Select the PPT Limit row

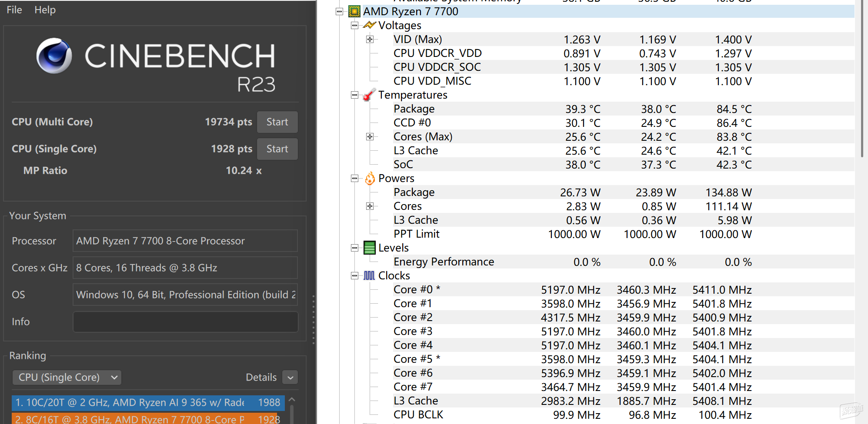pyautogui.click(x=623, y=234)
